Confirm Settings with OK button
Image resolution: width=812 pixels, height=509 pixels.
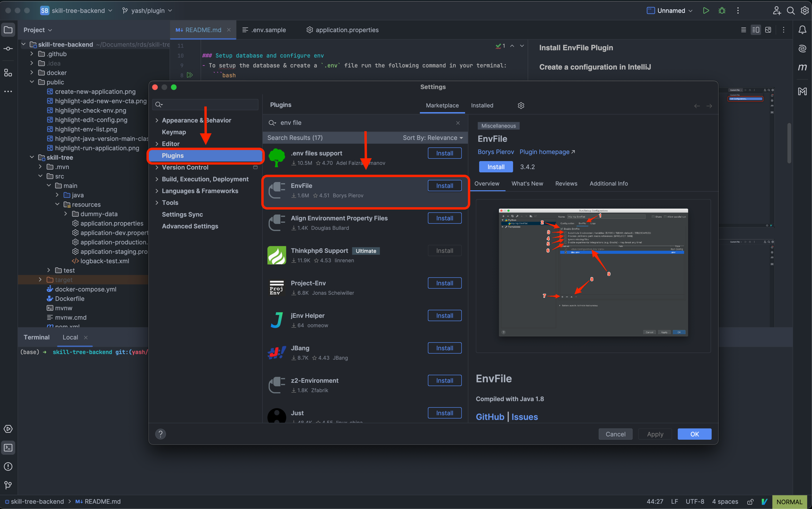point(694,434)
